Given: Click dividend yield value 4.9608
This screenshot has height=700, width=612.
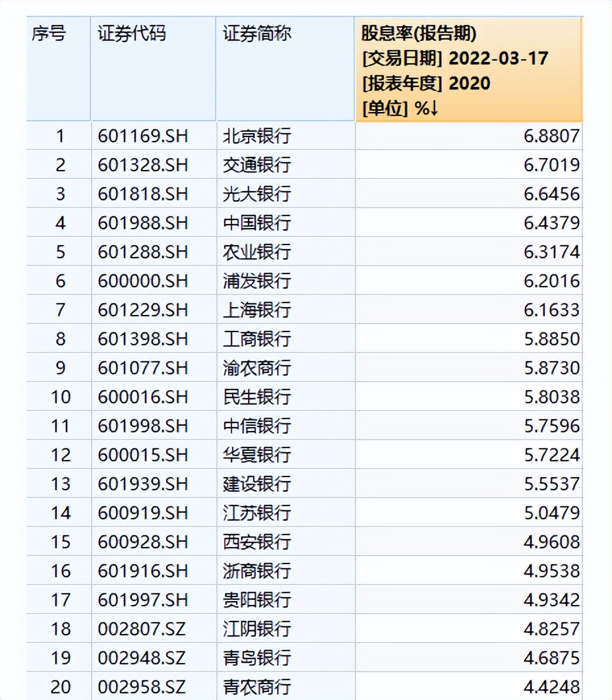Looking at the screenshot, I should [551, 542].
